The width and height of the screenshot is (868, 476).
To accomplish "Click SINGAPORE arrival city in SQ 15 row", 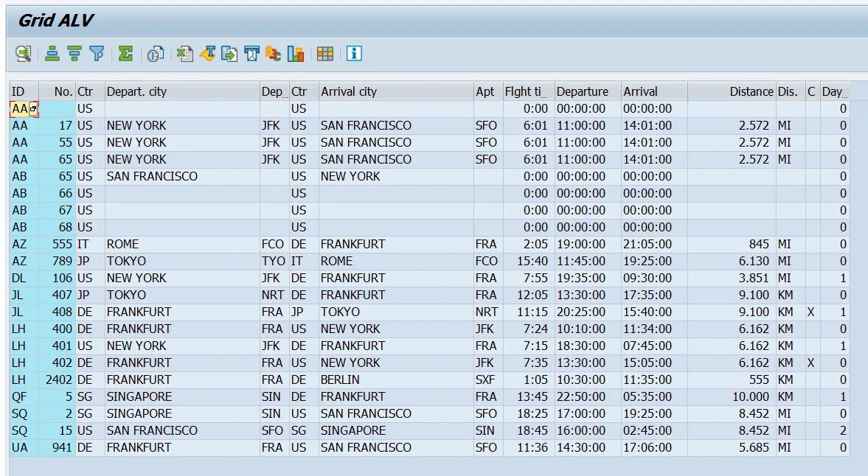I will (396, 430).
